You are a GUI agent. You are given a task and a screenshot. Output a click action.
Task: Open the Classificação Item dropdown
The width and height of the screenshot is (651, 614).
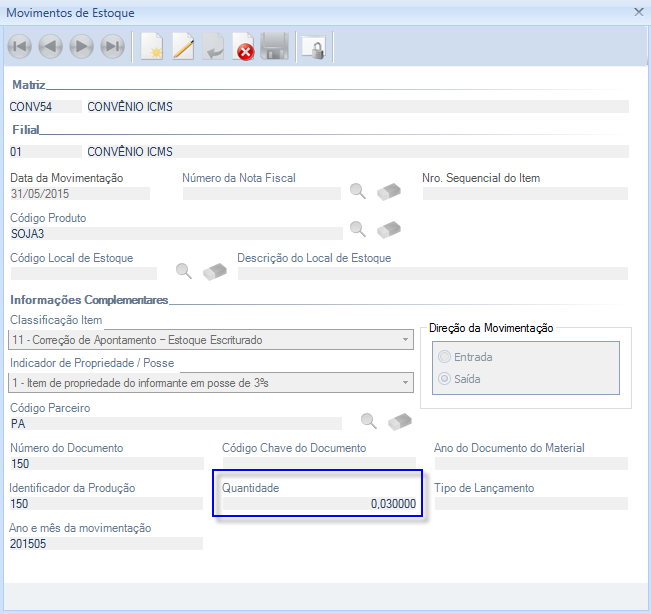click(x=211, y=340)
